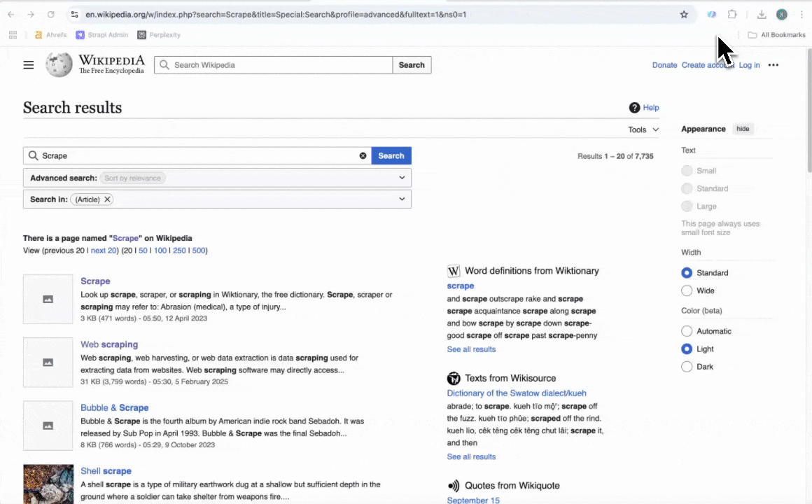
Task: Open the Chrome three-dot menu
Action: (801, 15)
